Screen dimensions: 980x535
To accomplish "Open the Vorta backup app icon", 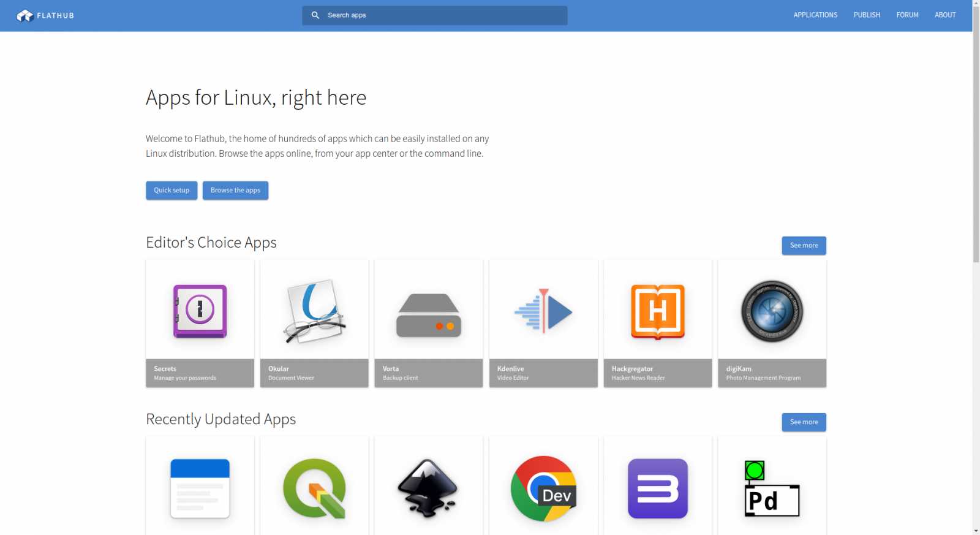I will [429, 315].
